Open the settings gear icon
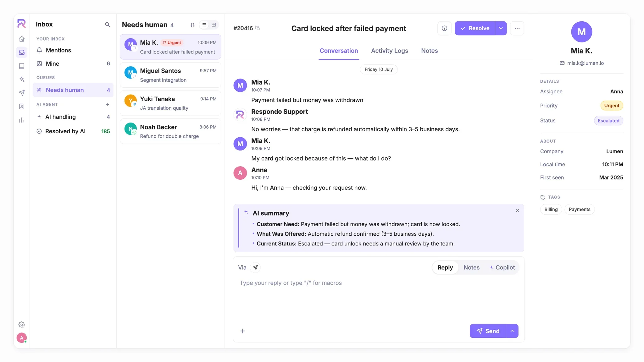Viewport: 644px width, 362px height. tap(22, 325)
